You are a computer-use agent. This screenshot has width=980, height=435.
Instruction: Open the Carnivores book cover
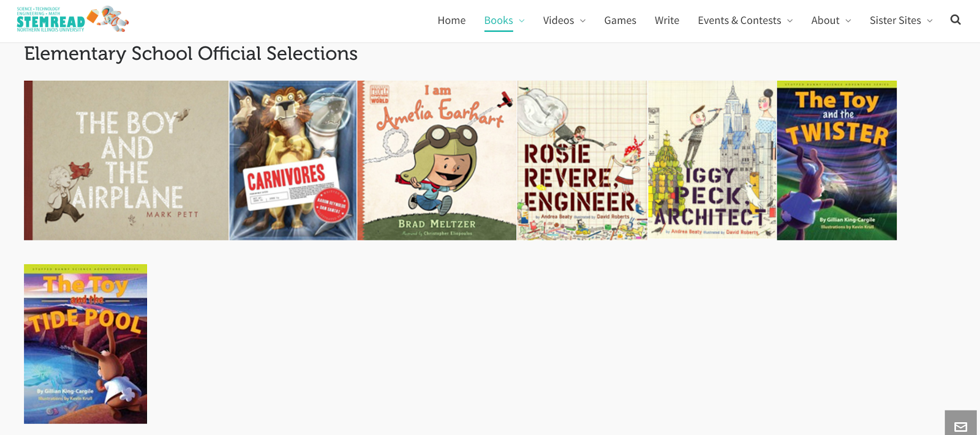coord(293,160)
